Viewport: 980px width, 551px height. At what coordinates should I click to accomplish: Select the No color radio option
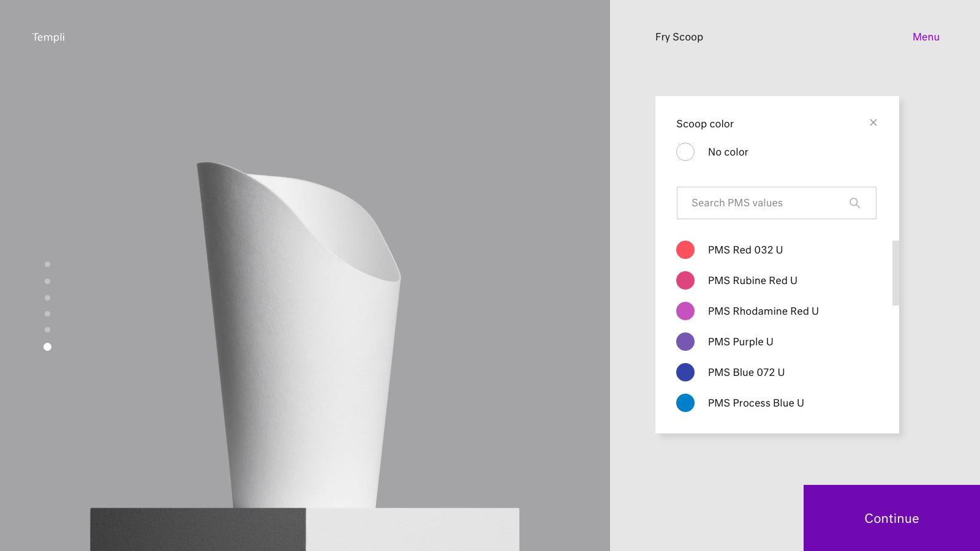[685, 152]
